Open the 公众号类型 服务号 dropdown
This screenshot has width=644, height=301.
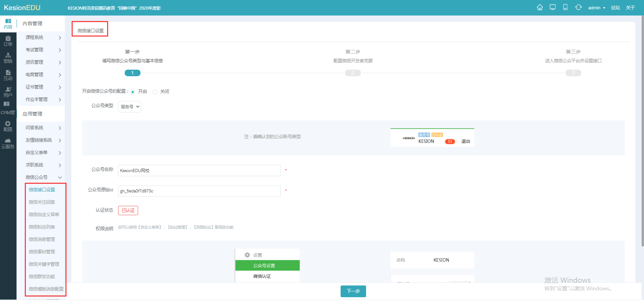pos(129,107)
